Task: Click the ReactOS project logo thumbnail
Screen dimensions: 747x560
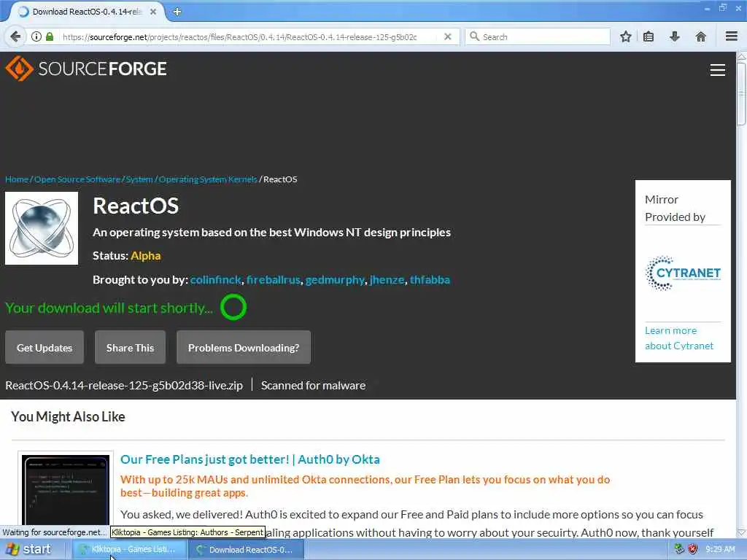Action: 42,228
